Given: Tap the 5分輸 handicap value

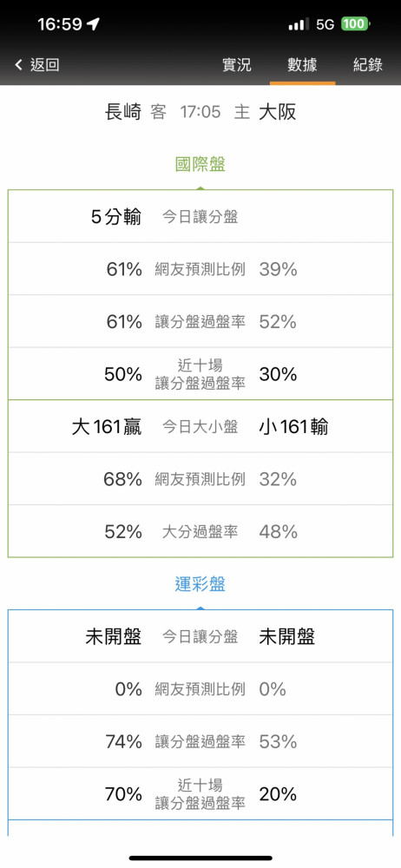Looking at the screenshot, I should [x=116, y=217].
